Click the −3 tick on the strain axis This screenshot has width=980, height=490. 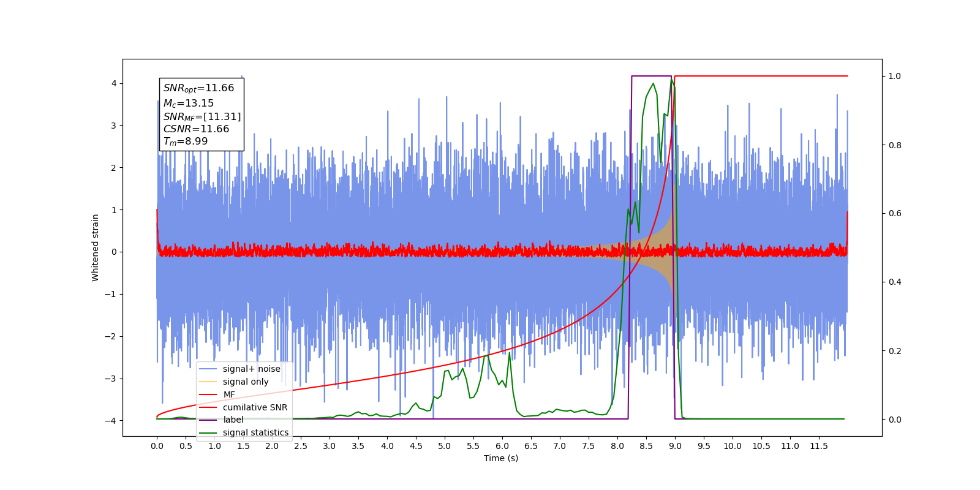(110, 379)
